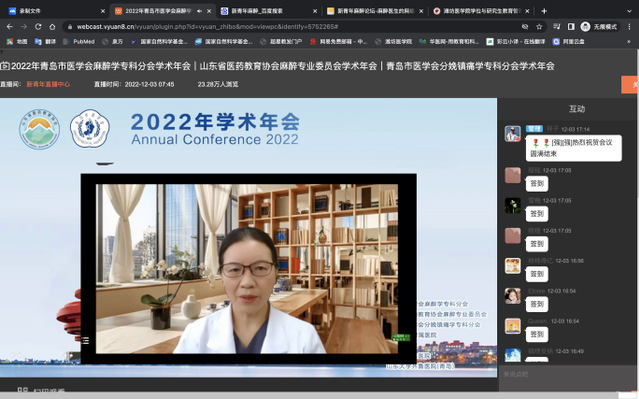Expand hidden bookmarks overflow arrow

[x=629, y=42]
